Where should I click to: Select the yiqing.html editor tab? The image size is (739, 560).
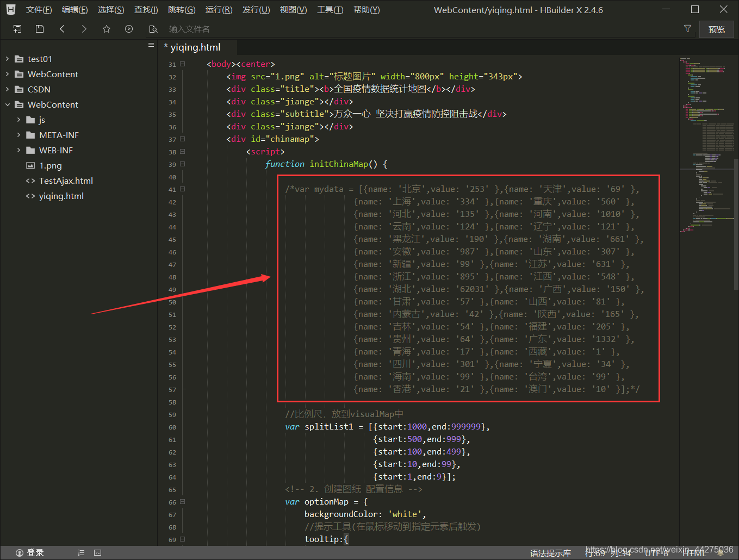(x=197, y=47)
